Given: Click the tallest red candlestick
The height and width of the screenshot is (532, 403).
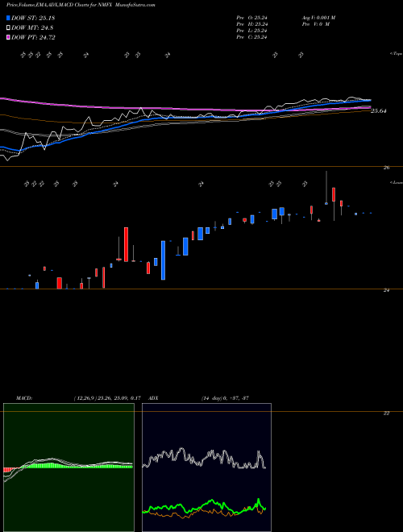Looking at the screenshot, I should click(x=127, y=244).
